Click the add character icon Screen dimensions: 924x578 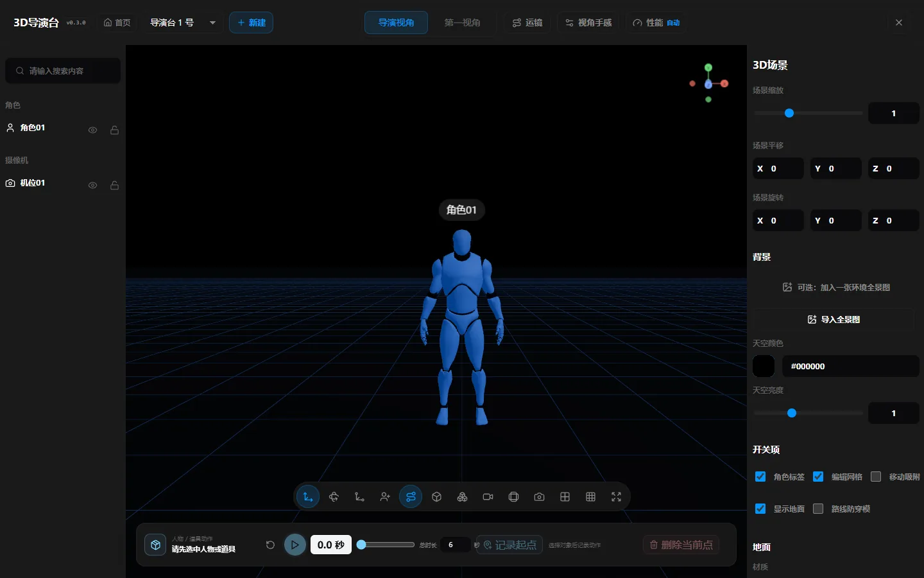tap(385, 496)
